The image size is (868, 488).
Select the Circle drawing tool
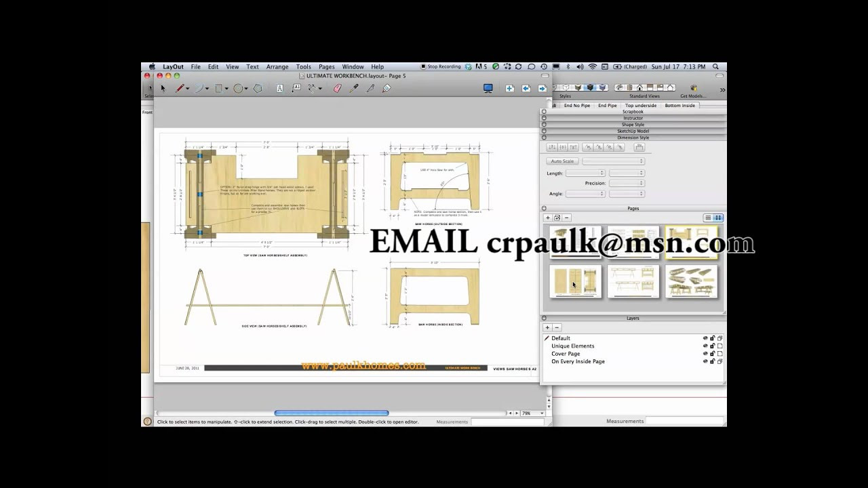click(x=238, y=88)
